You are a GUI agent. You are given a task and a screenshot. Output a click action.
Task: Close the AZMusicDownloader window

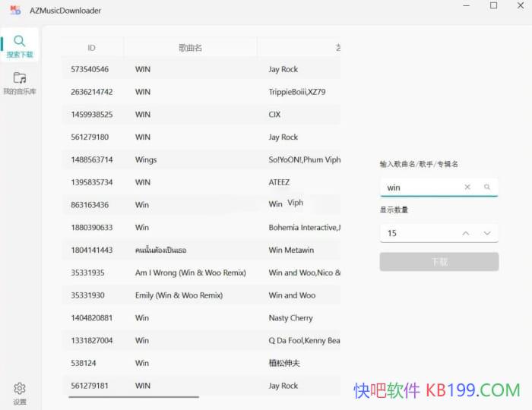521,5
